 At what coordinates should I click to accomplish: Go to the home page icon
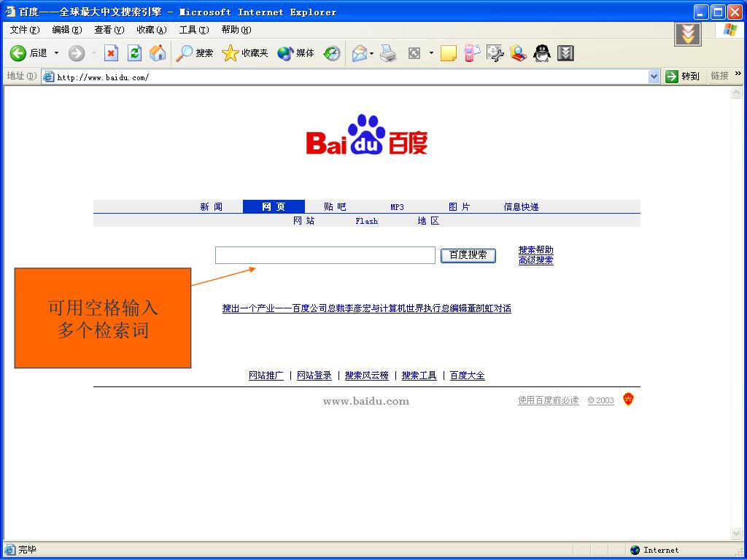[x=158, y=53]
